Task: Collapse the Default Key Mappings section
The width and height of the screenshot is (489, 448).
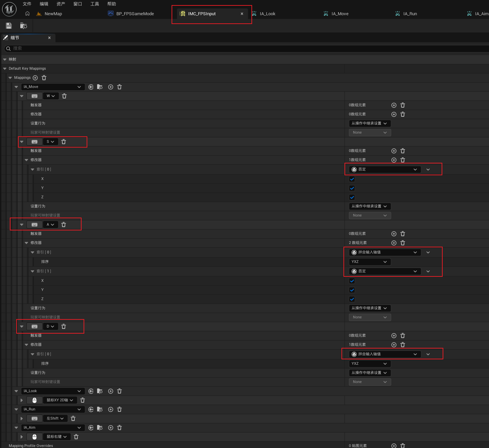Action: (x=5, y=69)
